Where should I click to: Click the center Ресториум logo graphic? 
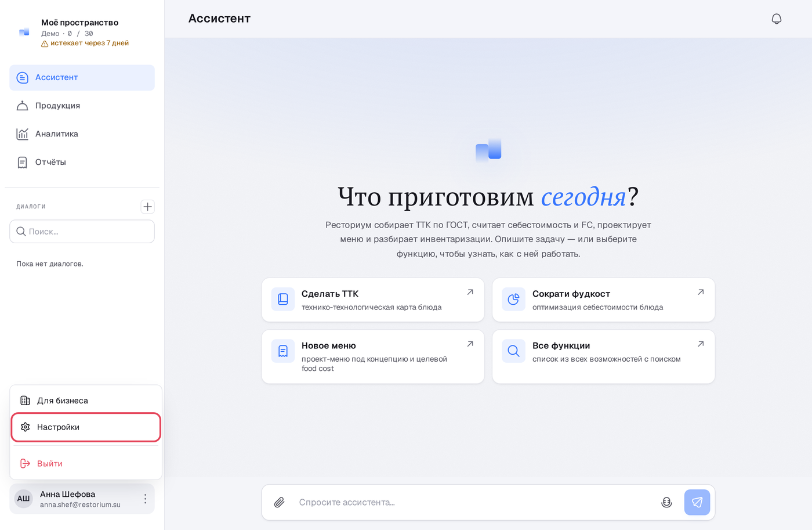(x=488, y=150)
